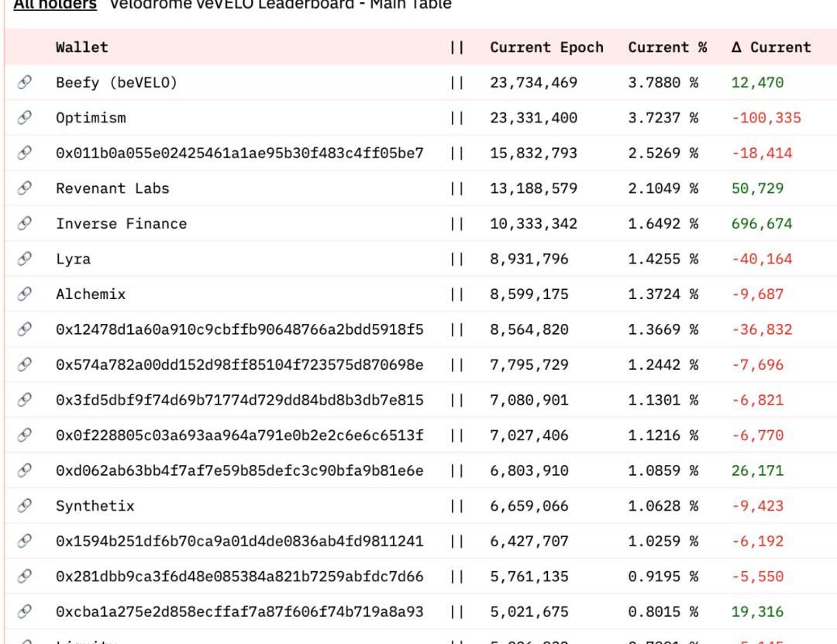The image size is (837, 644).
Task: Click wallet address 0x281dbb9ca3f6d48e085384a821b7259abfdc7d66
Action: coord(239,576)
